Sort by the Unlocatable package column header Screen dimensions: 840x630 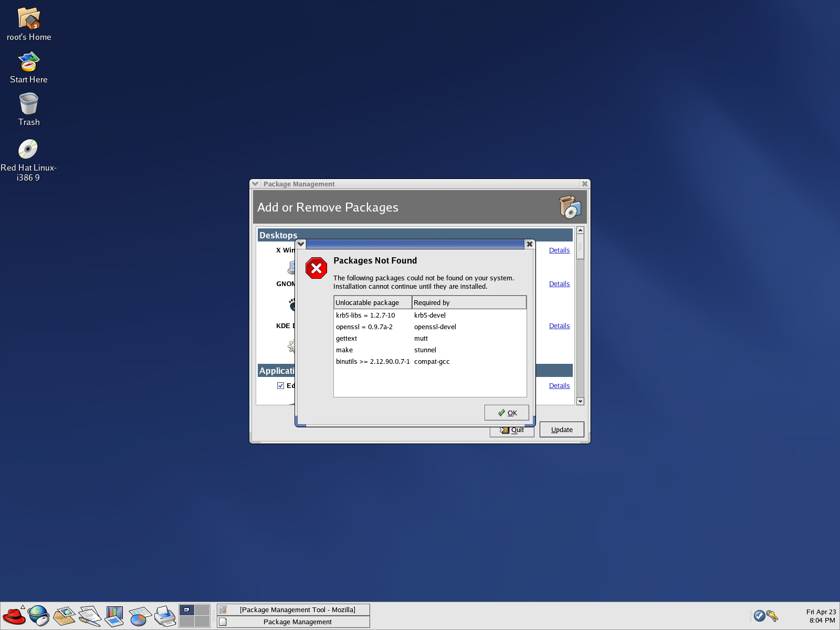(x=373, y=302)
